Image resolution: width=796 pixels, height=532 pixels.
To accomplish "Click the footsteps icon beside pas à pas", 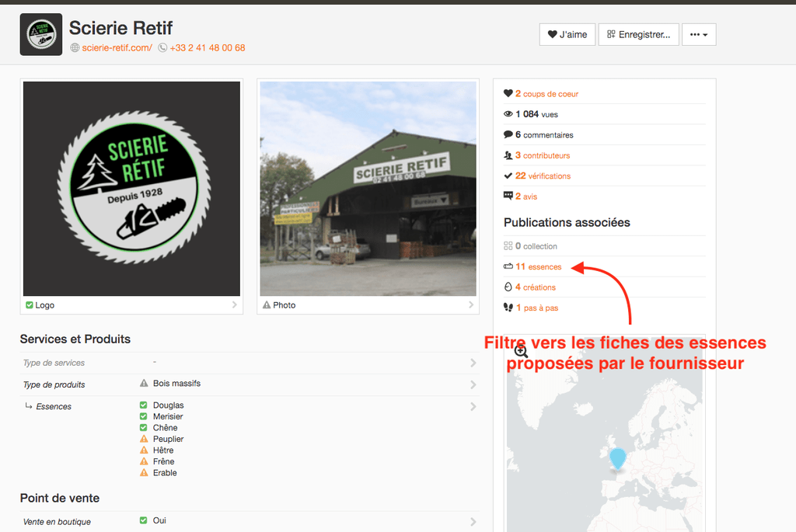I will tap(508, 308).
